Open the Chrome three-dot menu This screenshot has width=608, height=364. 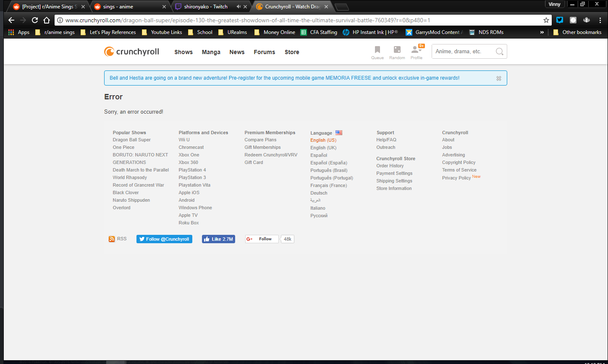pos(600,20)
